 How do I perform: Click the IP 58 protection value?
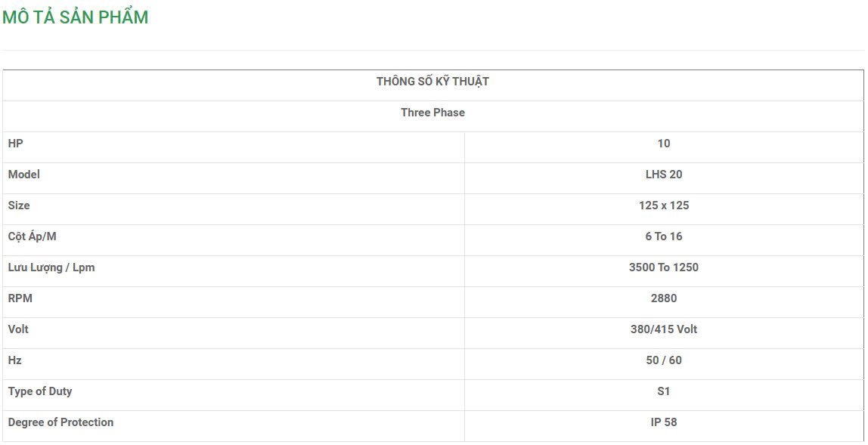(664, 422)
